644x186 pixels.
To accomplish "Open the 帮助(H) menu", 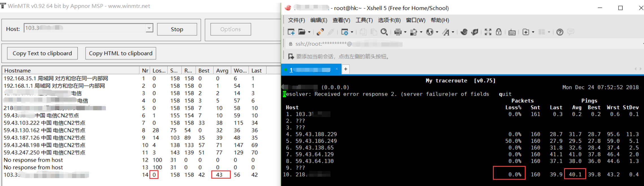I will (440, 20).
